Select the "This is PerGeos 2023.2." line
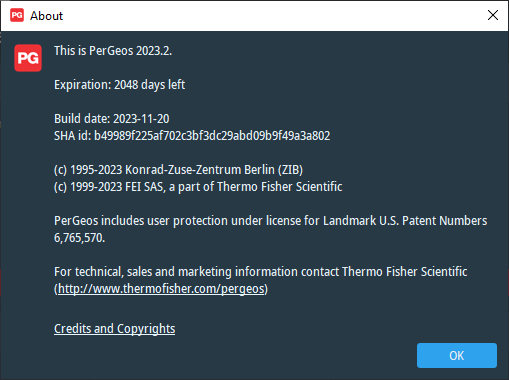The width and height of the screenshot is (509, 380). (113, 51)
